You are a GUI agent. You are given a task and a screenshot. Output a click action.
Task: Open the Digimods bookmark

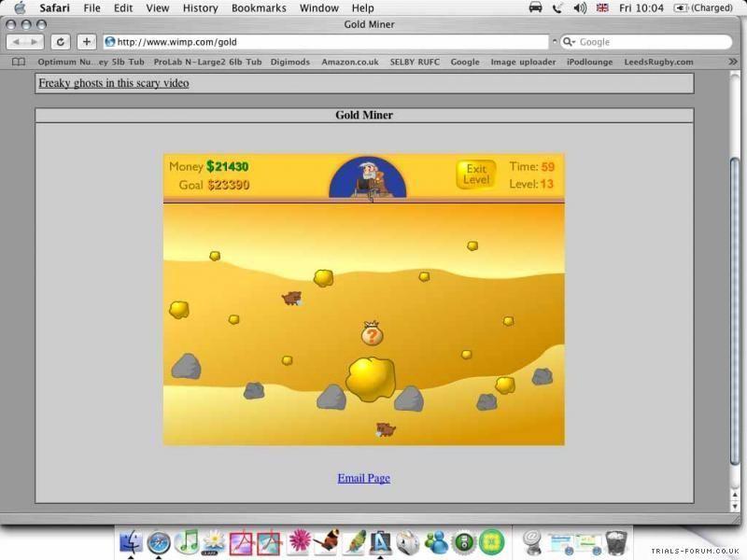[x=290, y=62]
